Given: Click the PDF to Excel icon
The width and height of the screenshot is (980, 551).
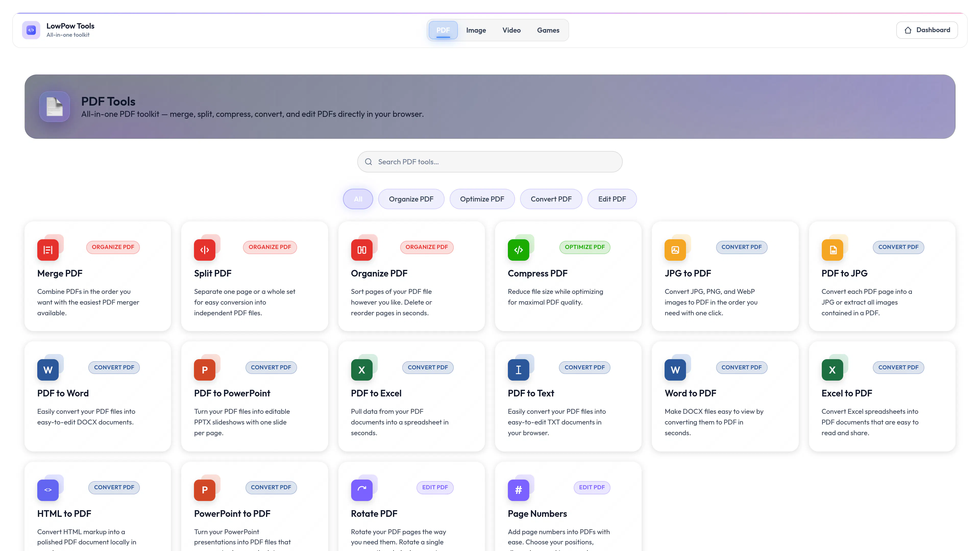Looking at the screenshot, I should pyautogui.click(x=362, y=370).
